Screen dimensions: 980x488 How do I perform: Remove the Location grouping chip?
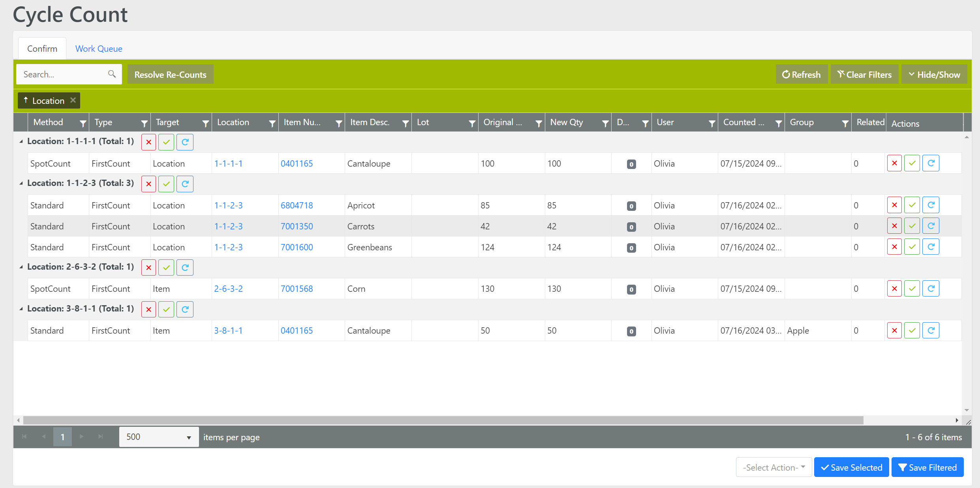(73, 100)
